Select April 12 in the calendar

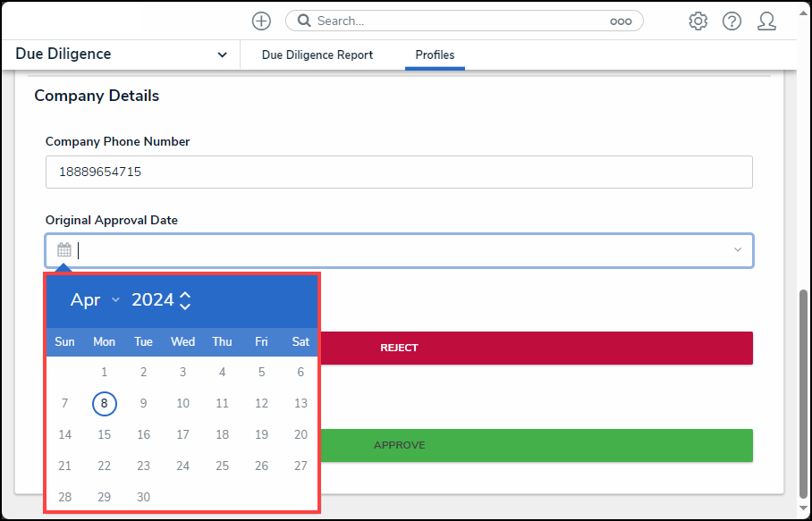click(261, 403)
